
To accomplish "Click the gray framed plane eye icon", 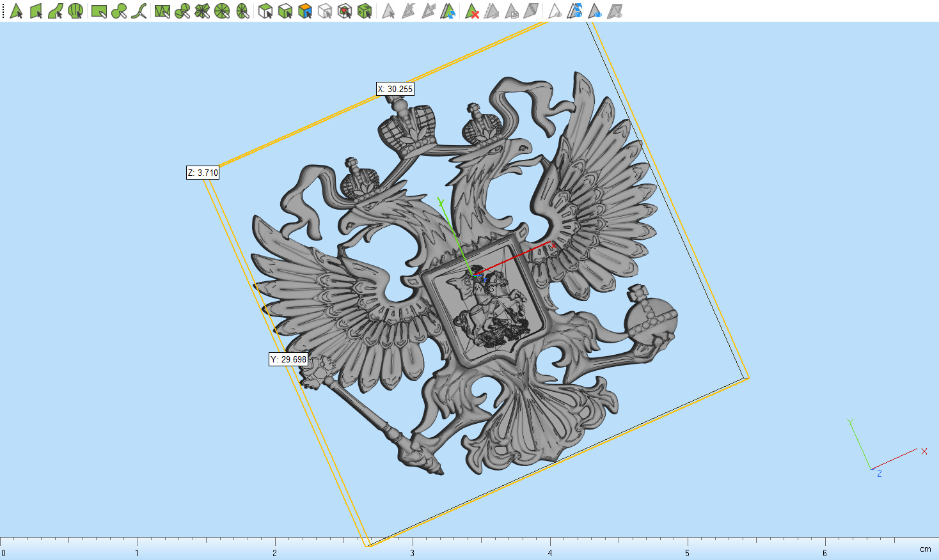I will click(x=615, y=11).
